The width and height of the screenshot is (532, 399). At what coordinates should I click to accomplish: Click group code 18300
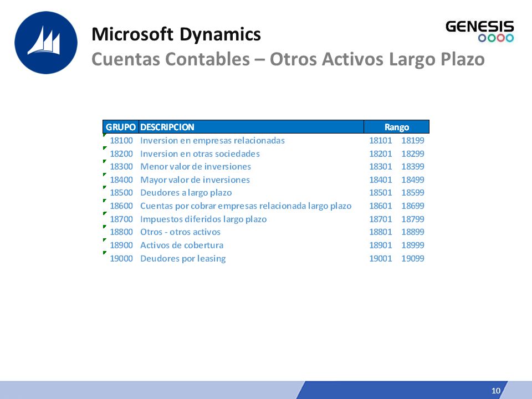tap(121, 167)
